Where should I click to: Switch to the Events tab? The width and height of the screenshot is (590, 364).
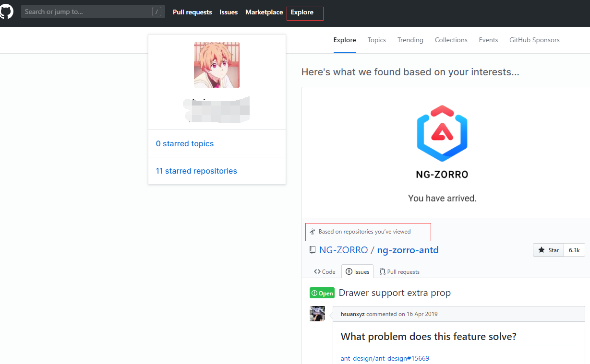point(488,40)
